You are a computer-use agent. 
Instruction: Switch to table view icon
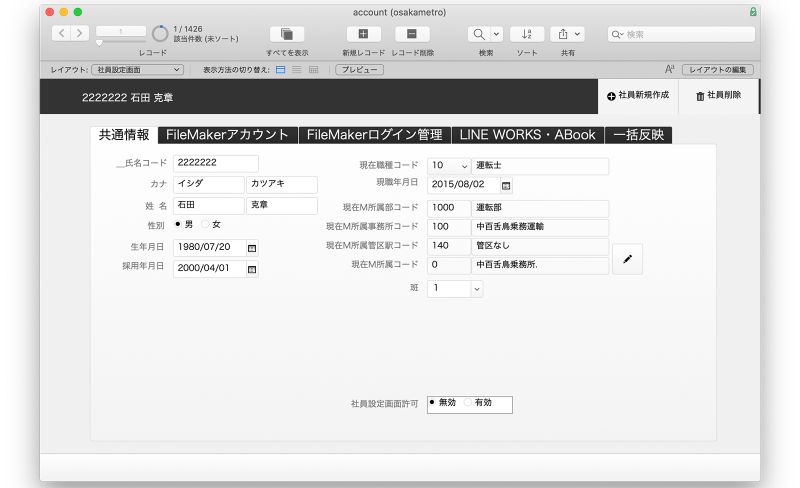313,69
